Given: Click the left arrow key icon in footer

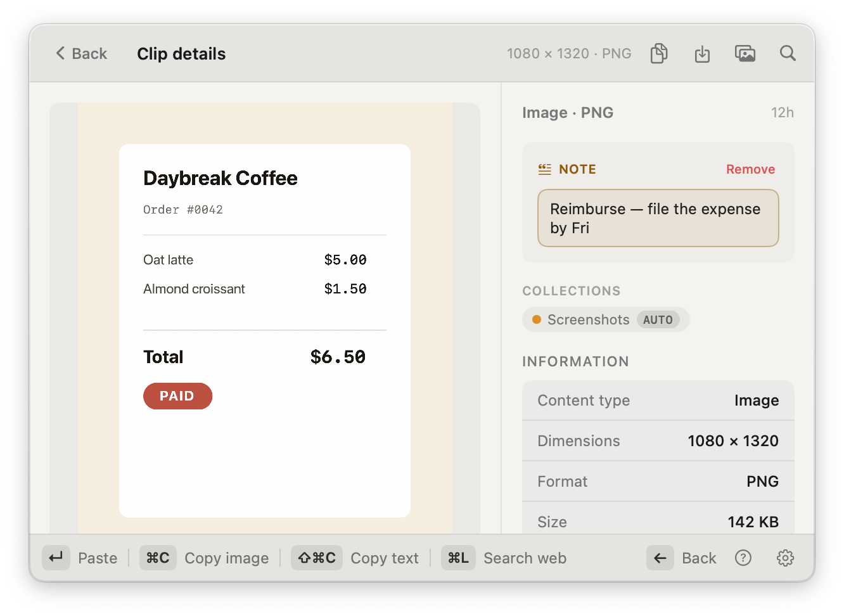Looking at the screenshot, I should [660, 558].
